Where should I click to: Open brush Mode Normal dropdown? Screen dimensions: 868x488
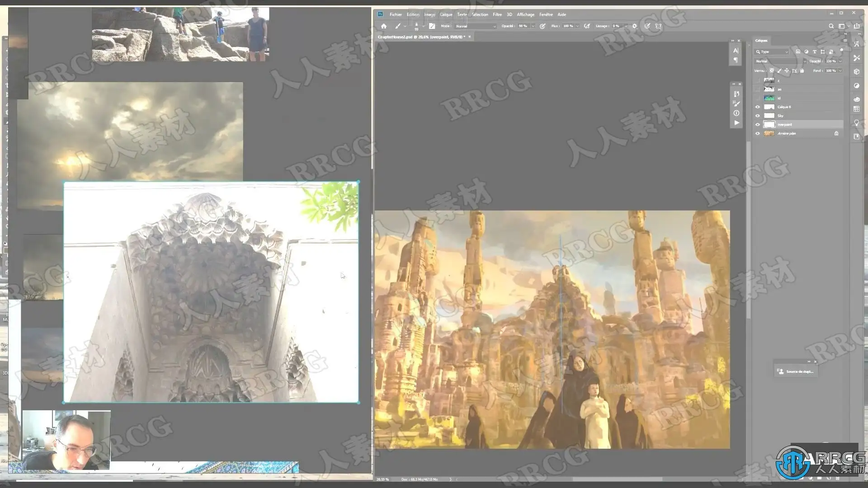(475, 26)
